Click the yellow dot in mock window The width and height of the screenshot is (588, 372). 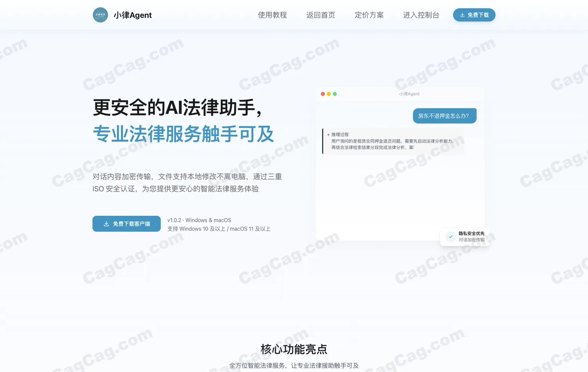click(x=329, y=94)
